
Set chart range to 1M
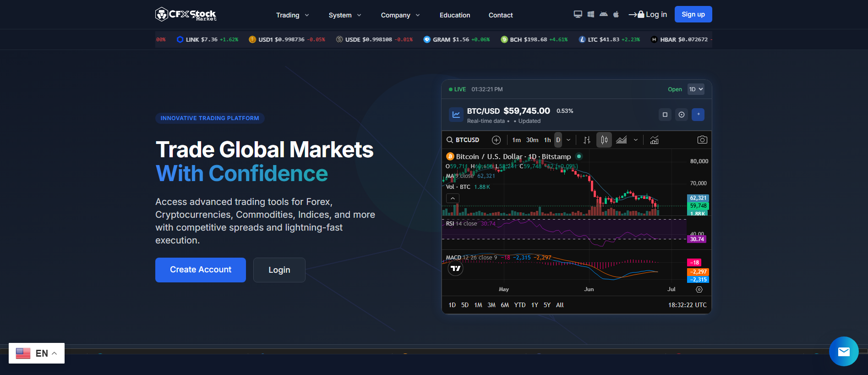pyautogui.click(x=478, y=305)
